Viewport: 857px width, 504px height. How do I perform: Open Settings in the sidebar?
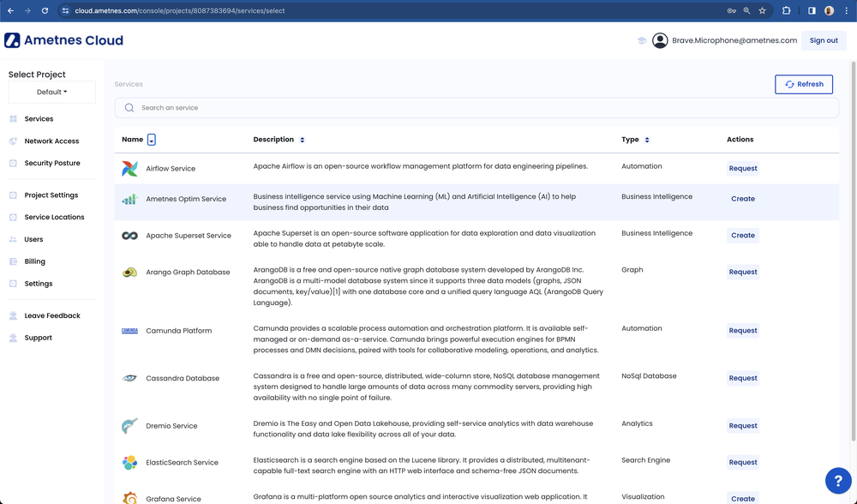point(39,284)
